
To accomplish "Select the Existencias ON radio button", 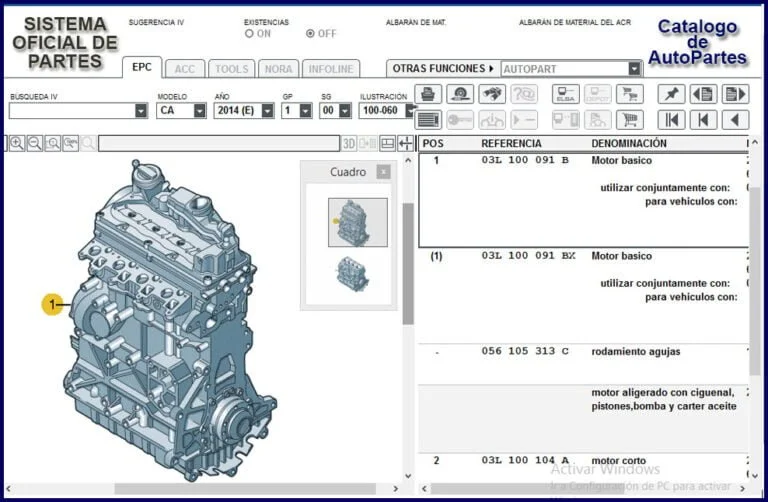I will point(250,33).
